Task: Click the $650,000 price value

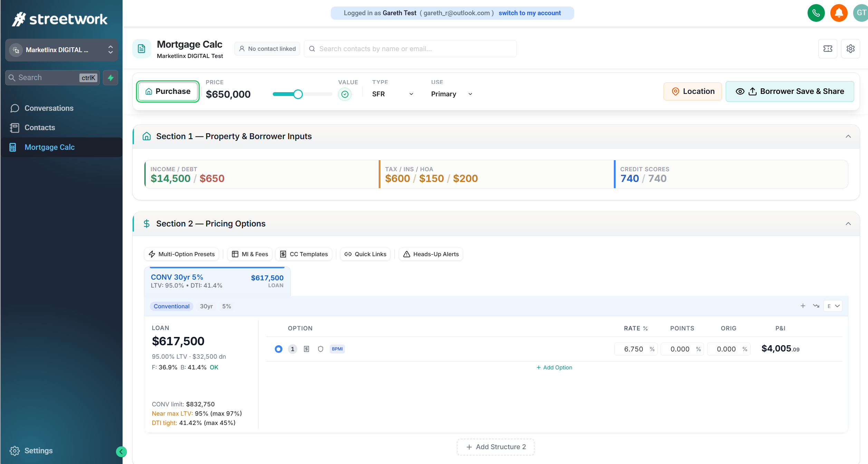Action: 228,94
